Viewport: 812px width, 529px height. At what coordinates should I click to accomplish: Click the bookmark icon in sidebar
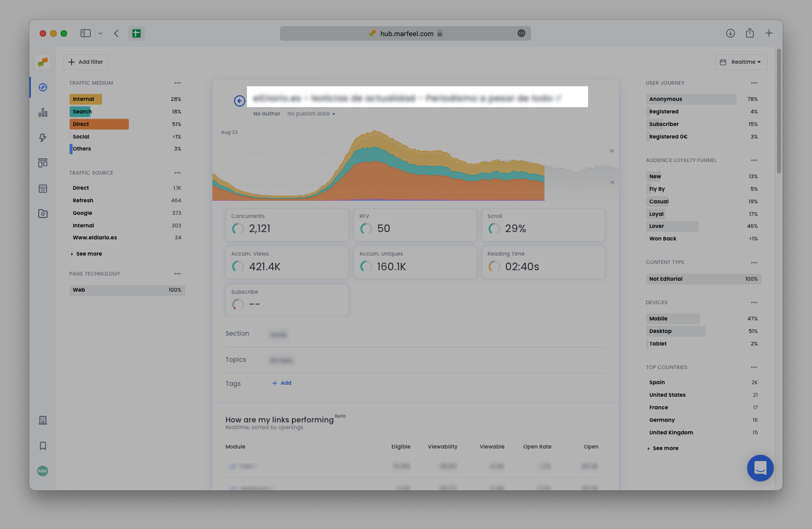point(43,446)
